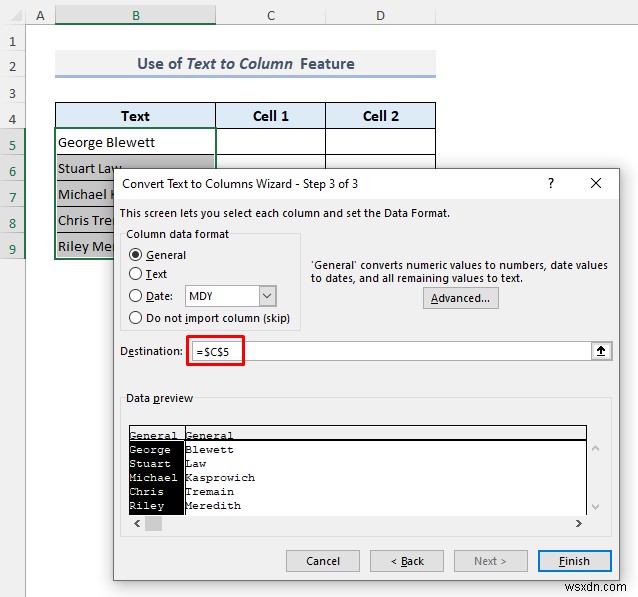Click the 'Stuart Law' cell
638x597 pixels.
click(x=135, y=162)
